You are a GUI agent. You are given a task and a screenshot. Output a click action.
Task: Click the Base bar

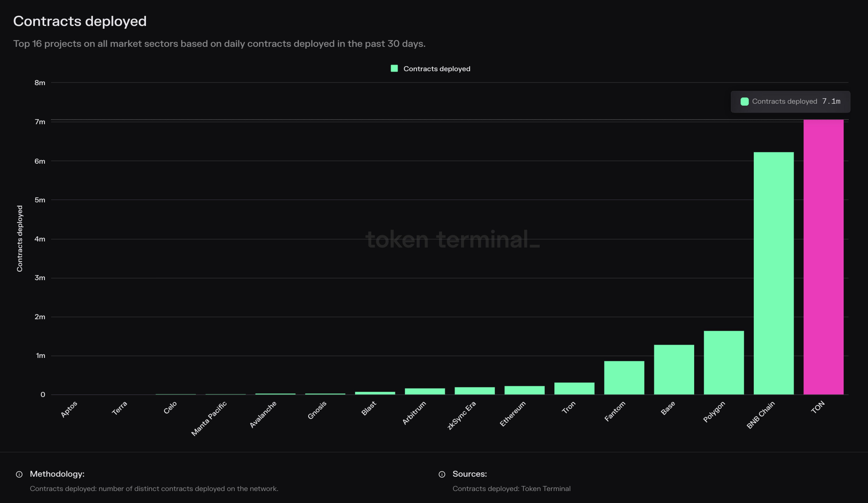coord(674,370)
